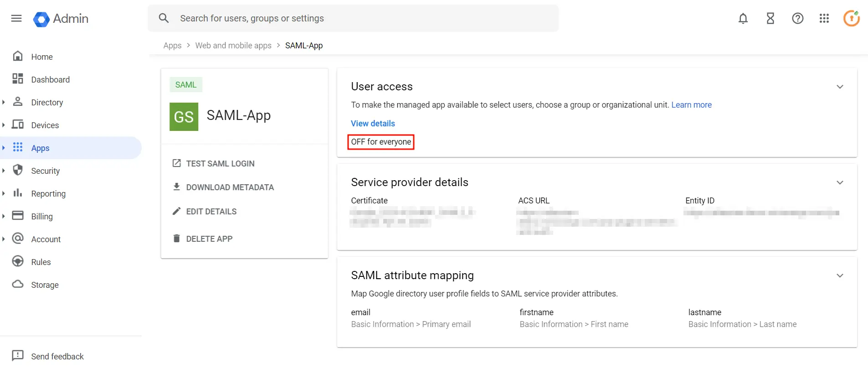Expand the Service provider details section
The width and height of the screenshot is (868, 369).
(x=840, y=182)
